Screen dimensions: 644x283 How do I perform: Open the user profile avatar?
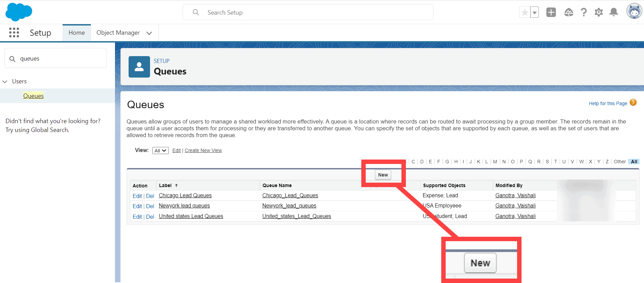[x=634, y=12]
